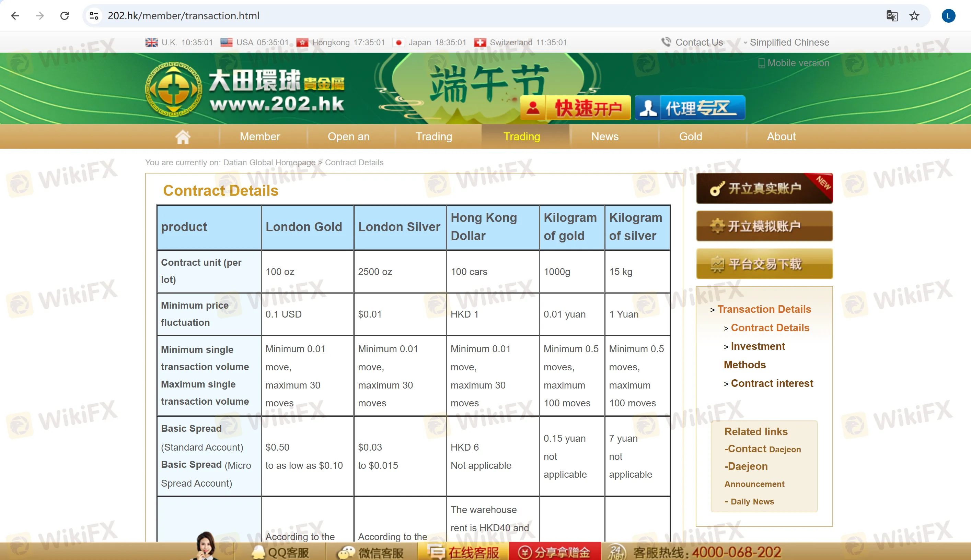971x560 pixels.
Task: Open the Member navigation menu
Action: click(x=260, y=136)
